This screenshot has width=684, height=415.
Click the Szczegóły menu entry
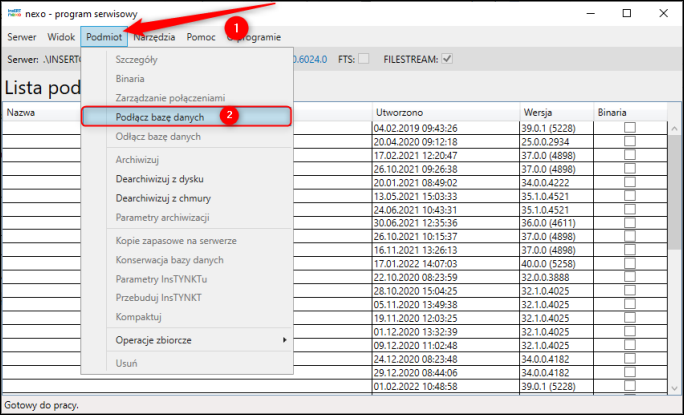186,60
